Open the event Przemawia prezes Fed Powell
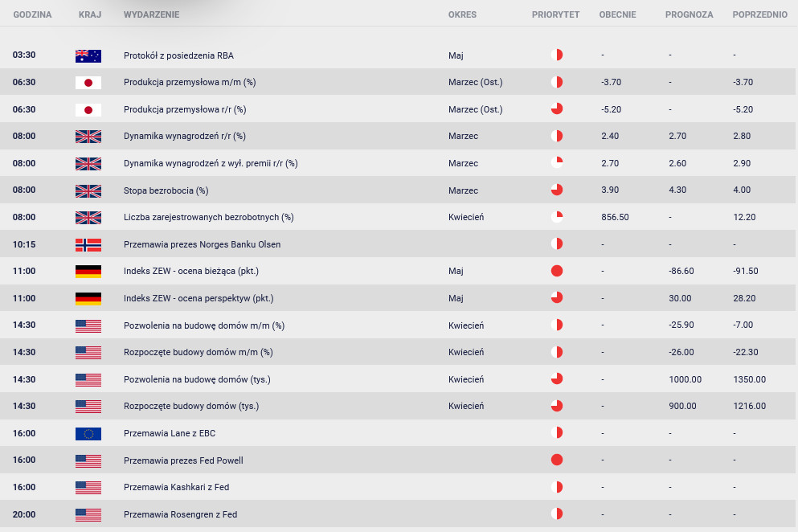Viewport: 798px width, 532px height. tap(183, 460)
